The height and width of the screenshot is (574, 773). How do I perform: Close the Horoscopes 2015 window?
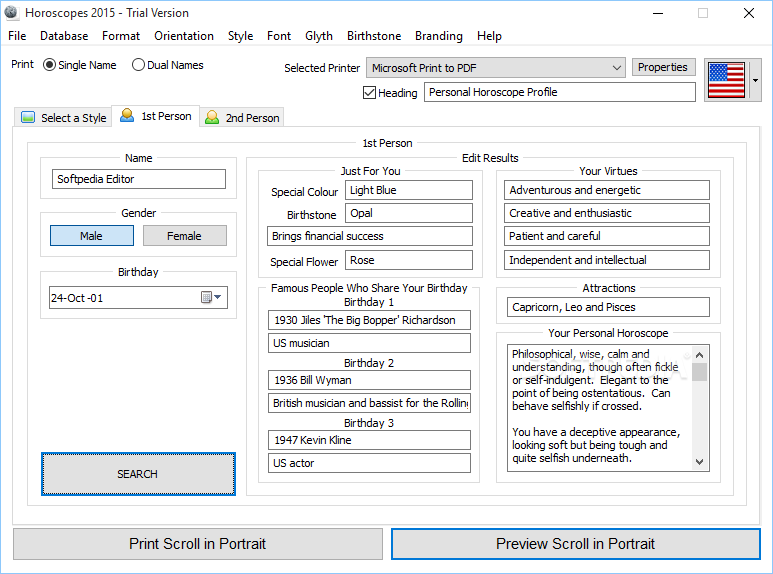click(x=749, y=13)
